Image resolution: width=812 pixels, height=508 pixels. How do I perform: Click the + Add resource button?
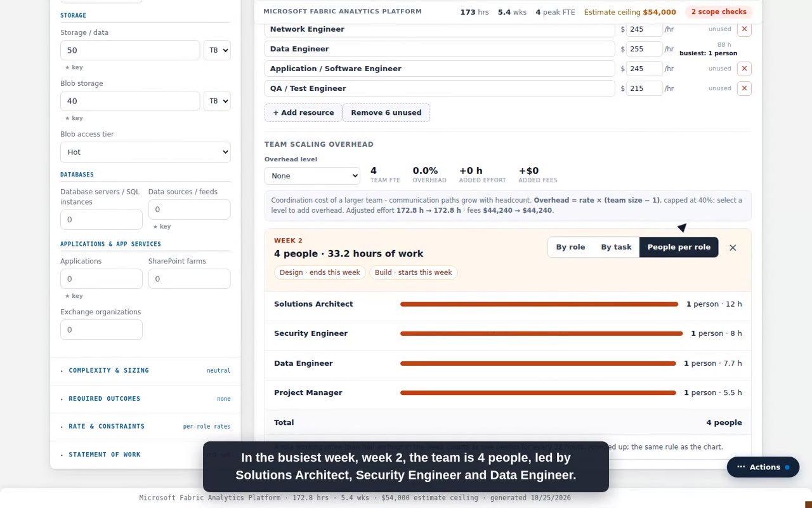tap(303, 112)
